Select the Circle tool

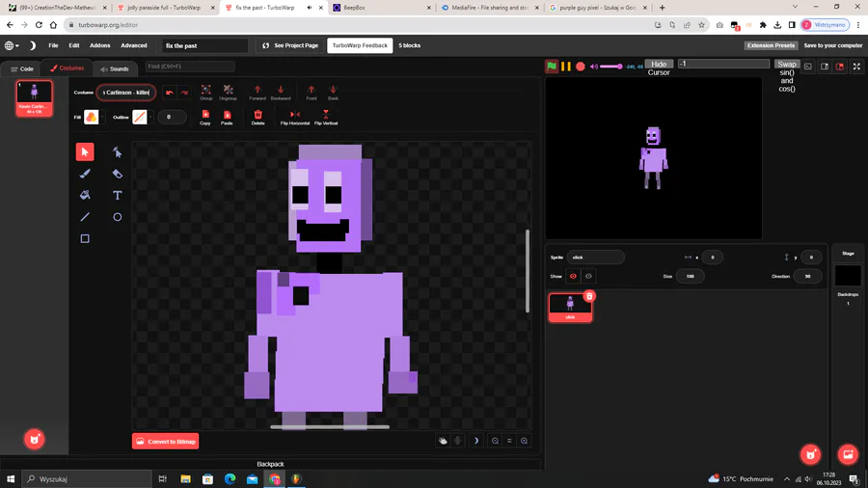click(x=118, y=217)
